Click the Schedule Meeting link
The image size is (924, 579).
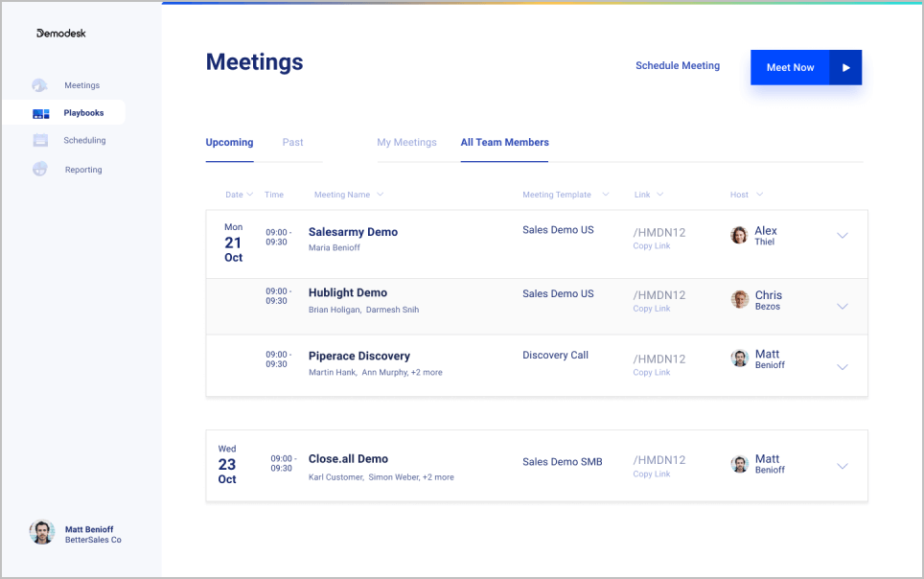click(677, 66)
